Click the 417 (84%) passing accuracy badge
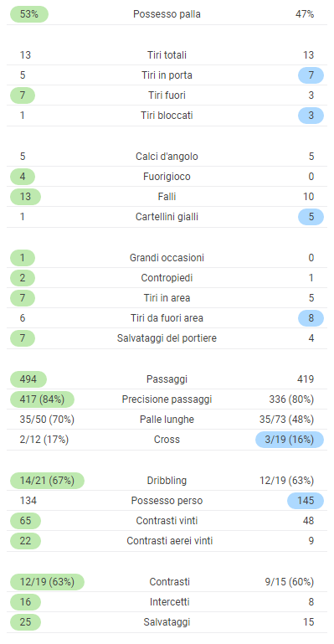 point(42,399)
